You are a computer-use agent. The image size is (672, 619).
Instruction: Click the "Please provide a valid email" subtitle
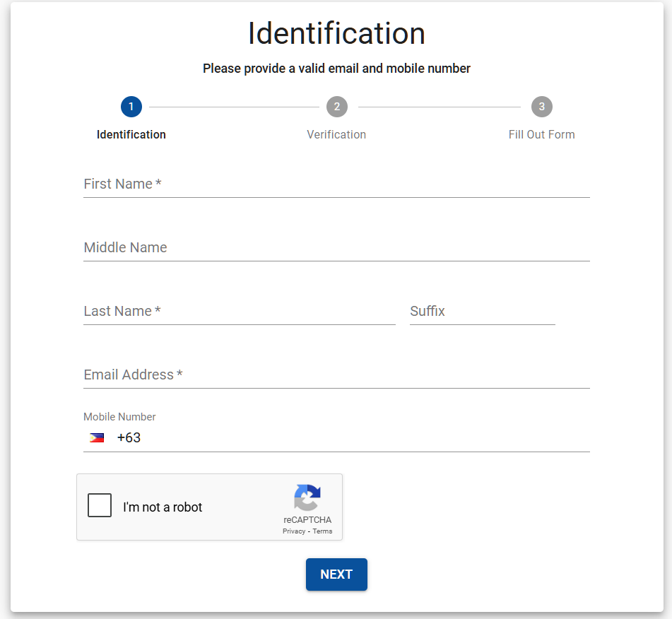pos(336,69)
